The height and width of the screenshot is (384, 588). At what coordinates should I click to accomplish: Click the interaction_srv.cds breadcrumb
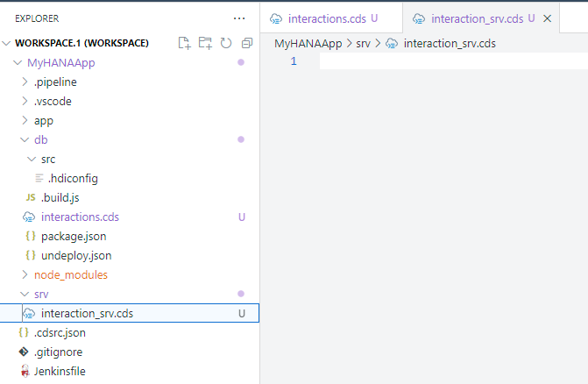tap(450, 44)
